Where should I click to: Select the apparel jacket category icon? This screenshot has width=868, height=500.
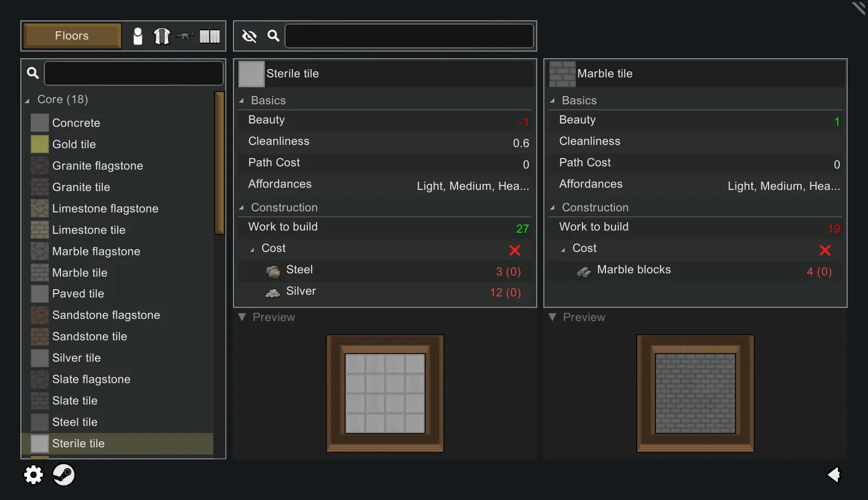[162, 36]
